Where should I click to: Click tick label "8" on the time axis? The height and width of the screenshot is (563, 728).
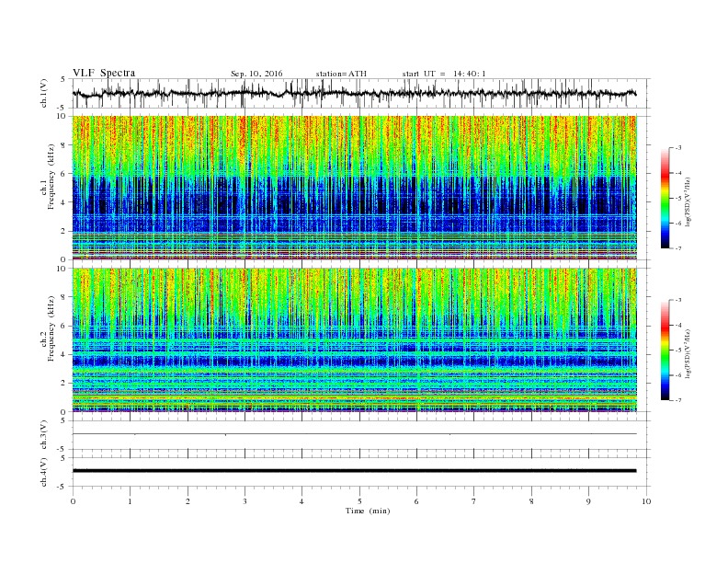click(x=531, y=501)
